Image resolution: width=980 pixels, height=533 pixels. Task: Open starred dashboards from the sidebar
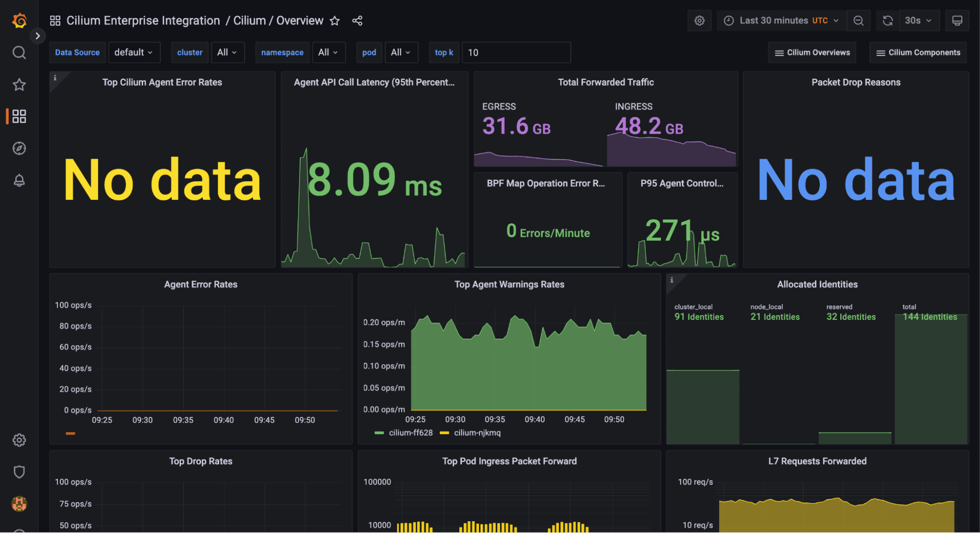19,84
